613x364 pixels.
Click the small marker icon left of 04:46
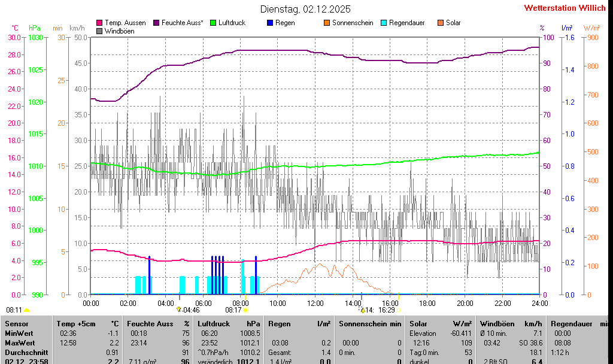pos(178,310)
